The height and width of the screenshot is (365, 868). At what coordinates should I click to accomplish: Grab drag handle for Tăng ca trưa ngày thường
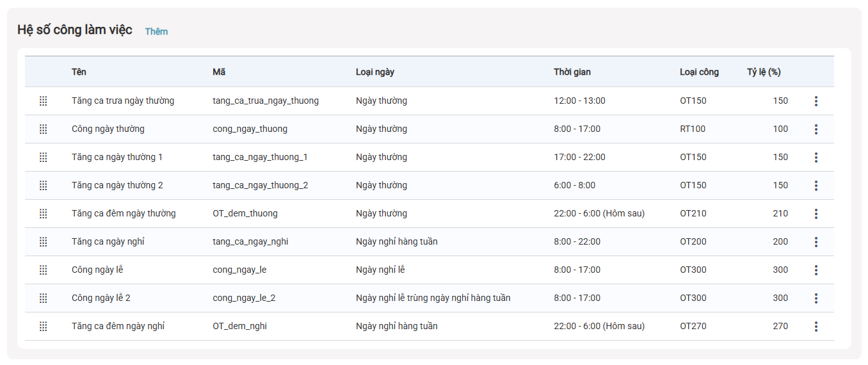[44, 101]
